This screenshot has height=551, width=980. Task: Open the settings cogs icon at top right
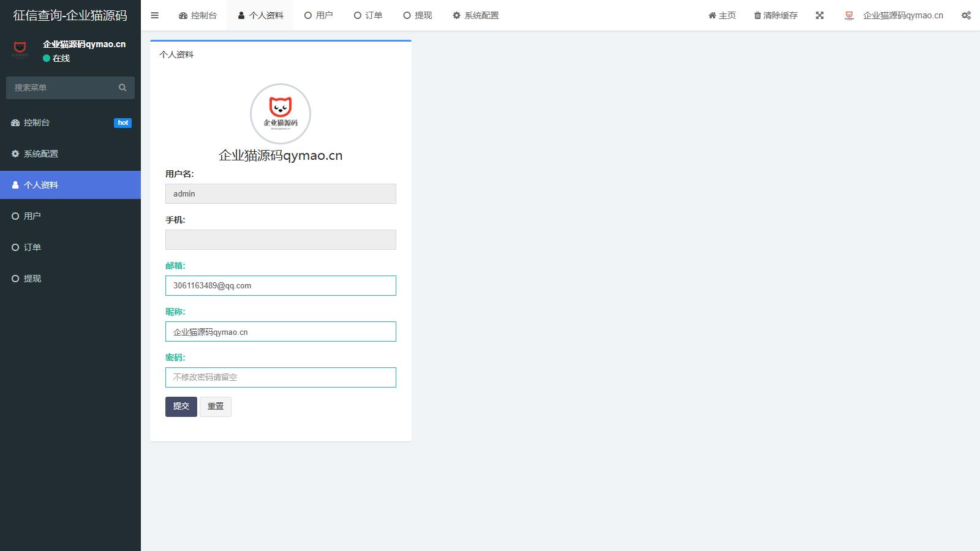click(x=966, y=15)
